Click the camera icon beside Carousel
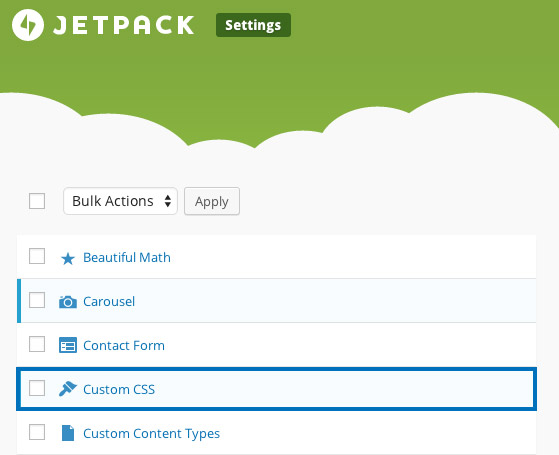Image resolution: width=559 pixels, height=455 pixels. pyautogui.click(x=68, y=302)
